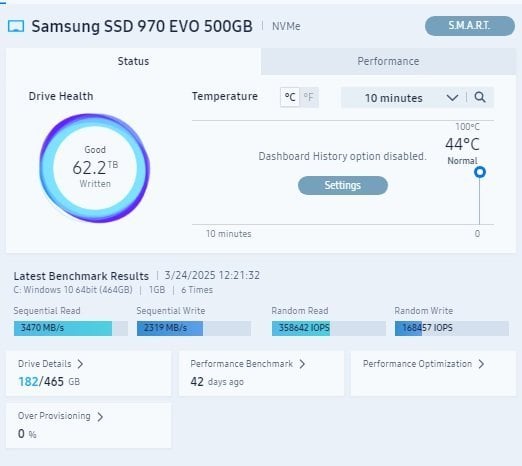Open Drive Details
This screenshot has width=522, height=466.
(x=88, y=373)
